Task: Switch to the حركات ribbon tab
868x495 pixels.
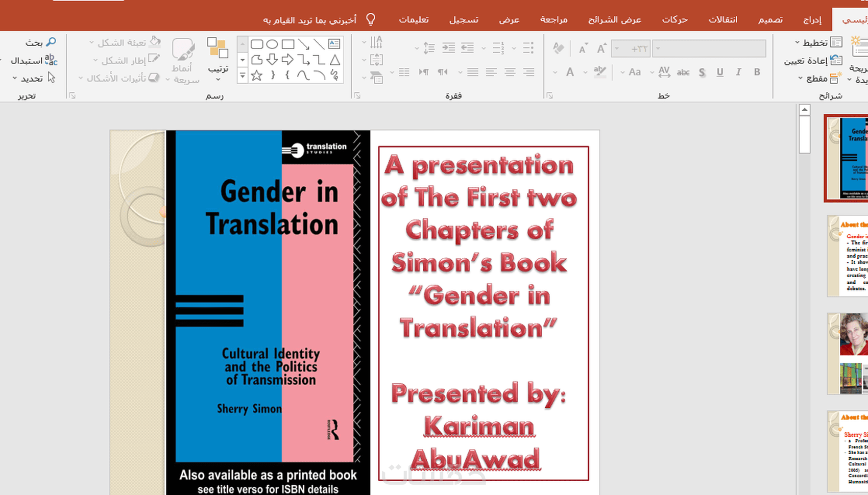Action: (675, 19)
